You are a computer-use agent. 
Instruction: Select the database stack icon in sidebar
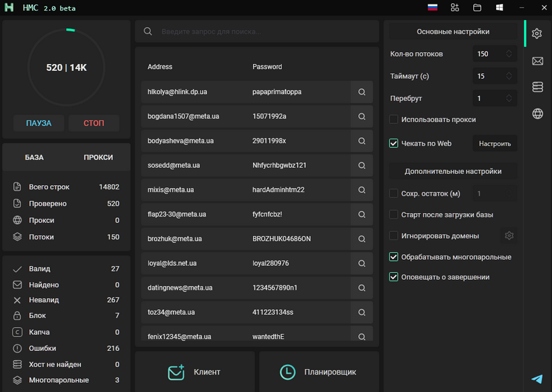(x=537, y=87)
